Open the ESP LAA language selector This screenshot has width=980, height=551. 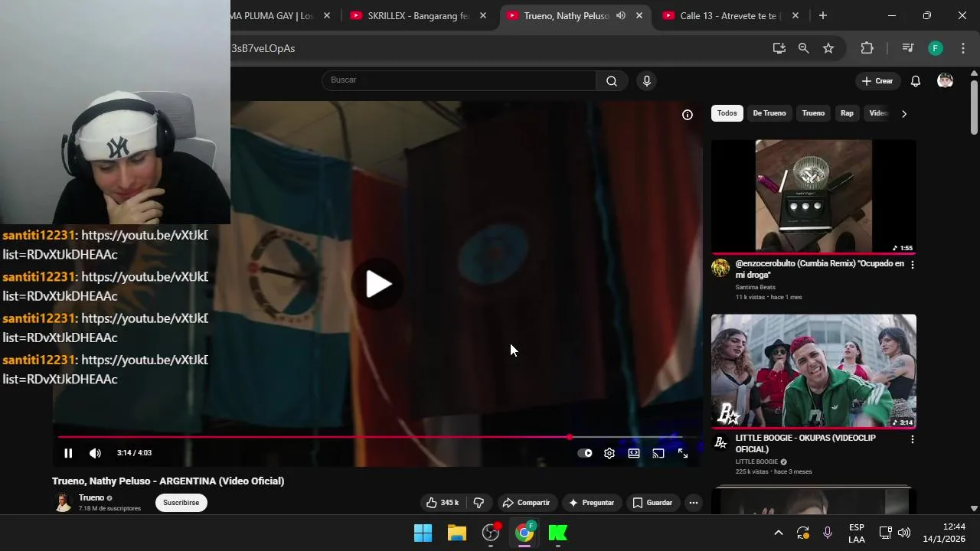coord(857,533)
